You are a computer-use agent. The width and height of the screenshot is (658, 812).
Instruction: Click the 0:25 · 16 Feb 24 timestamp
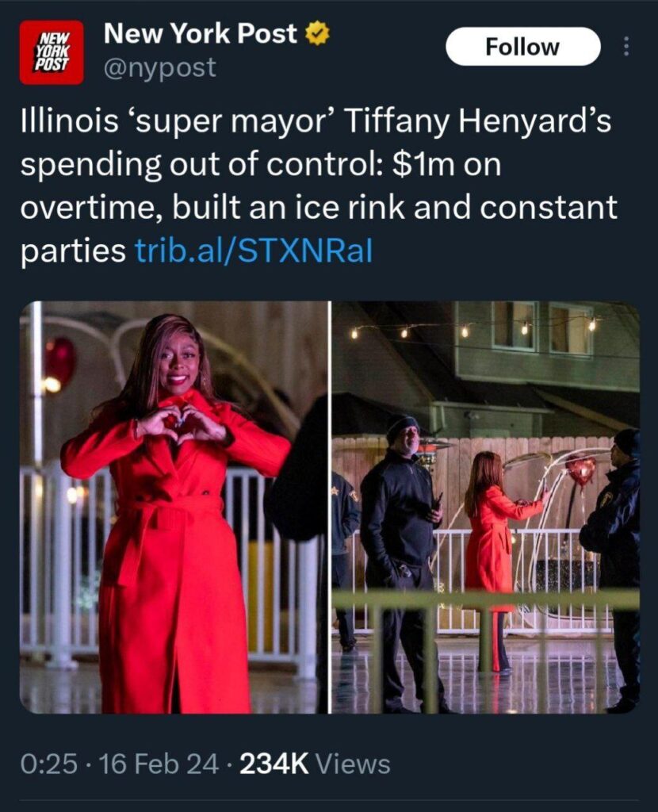[119, 764]
